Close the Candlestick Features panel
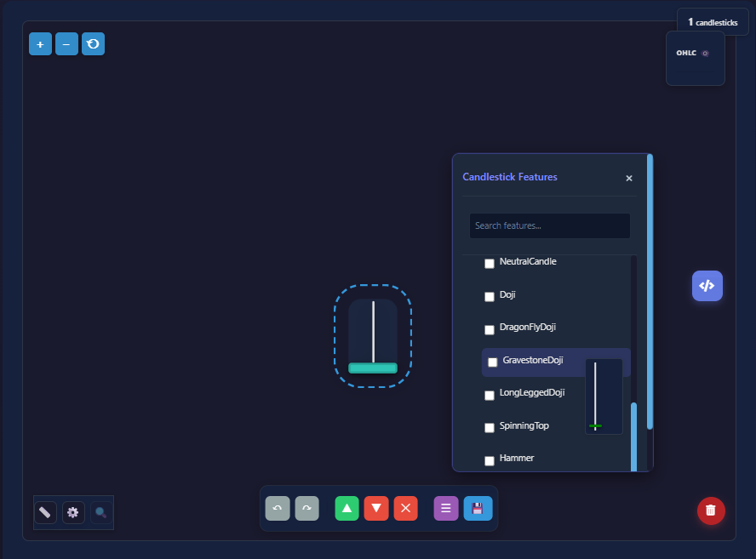The image size is (756, 559). tap(629, 178)
